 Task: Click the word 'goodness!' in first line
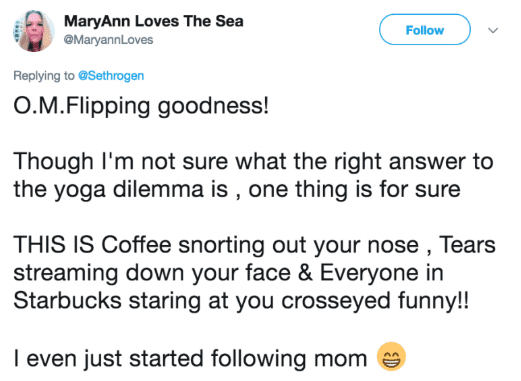[213, 106]
